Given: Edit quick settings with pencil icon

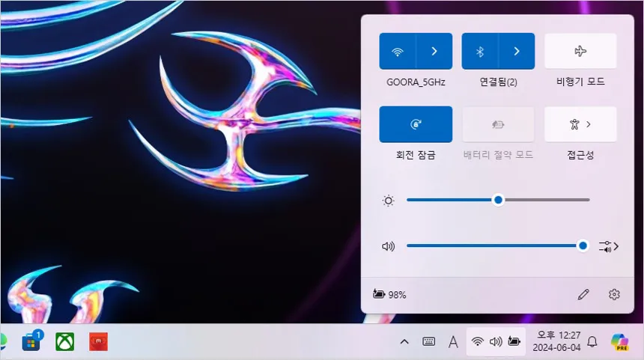Looking at the screenshot, I should coord(583,294).
